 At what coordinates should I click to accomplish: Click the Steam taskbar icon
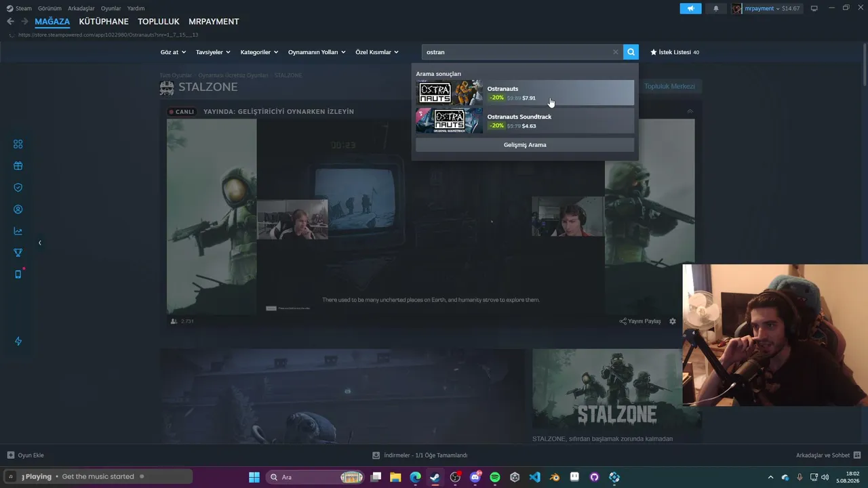pyautogui.click(x=435, y=477)
